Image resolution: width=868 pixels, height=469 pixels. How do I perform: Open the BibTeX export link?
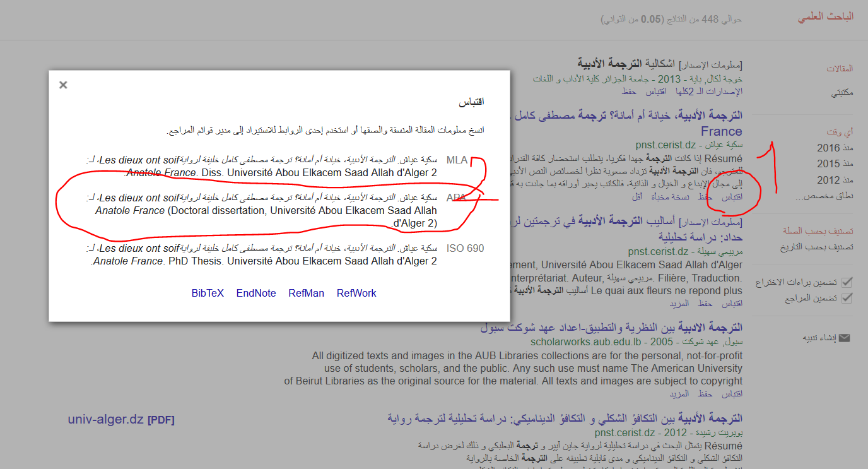(x=208, y=293)
